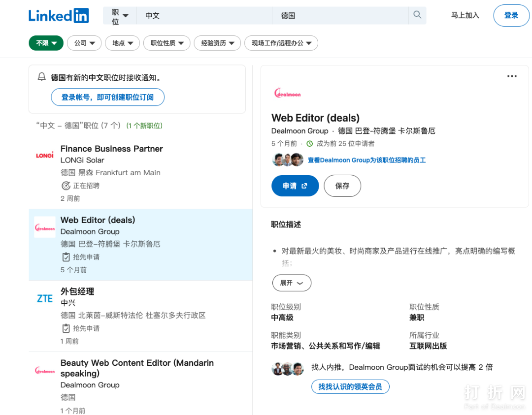
Task: Click the Dealmoon logo in job details
Action: (287, 94)
